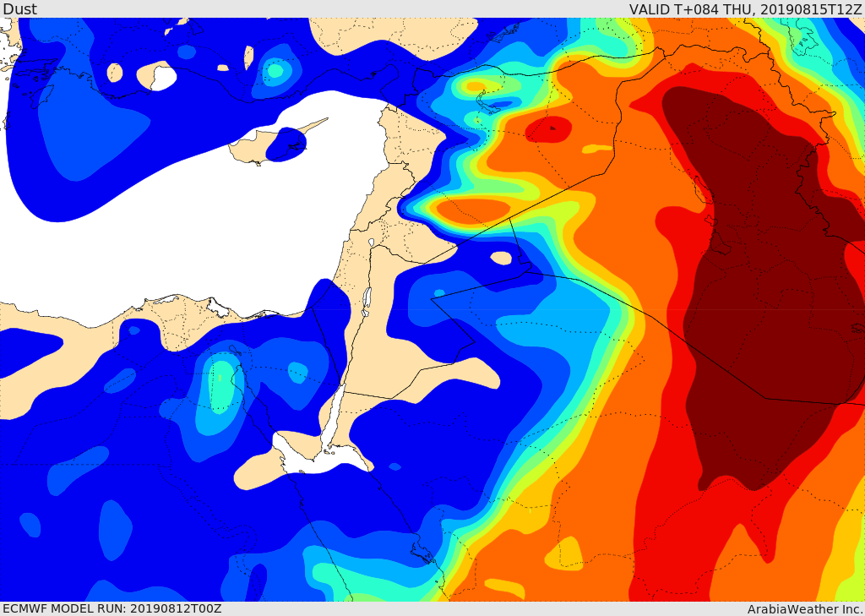Click the "Dust" title label
Image resolution: width=865 pixels, height=616 pixels.
pos(20,8)
